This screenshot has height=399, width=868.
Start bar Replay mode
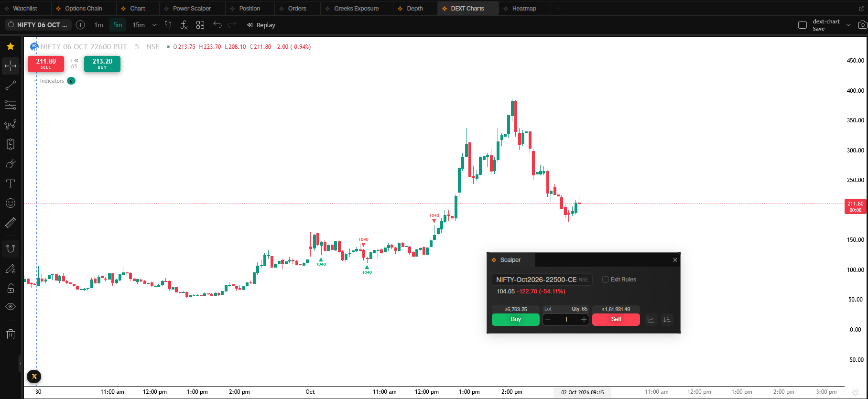[261, 25]
